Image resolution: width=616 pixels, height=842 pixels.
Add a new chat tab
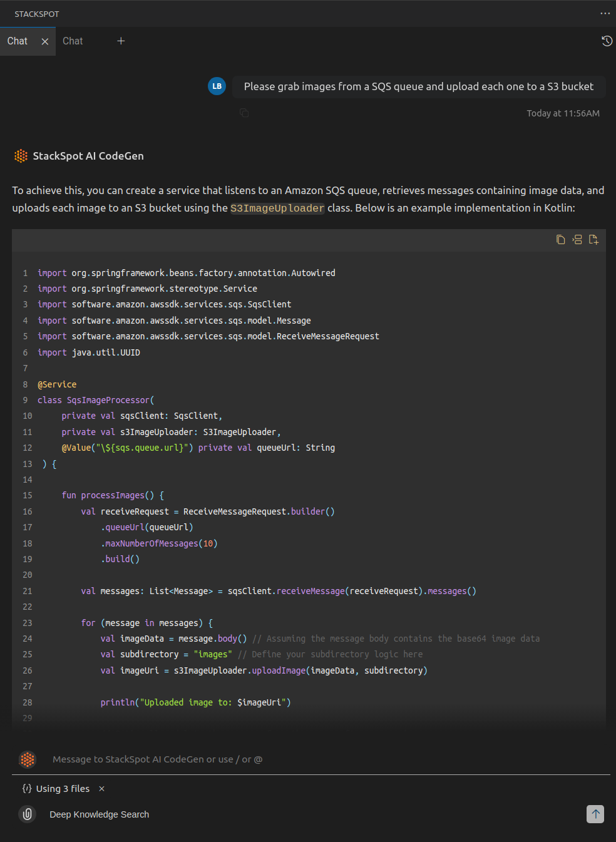[121, 41]
